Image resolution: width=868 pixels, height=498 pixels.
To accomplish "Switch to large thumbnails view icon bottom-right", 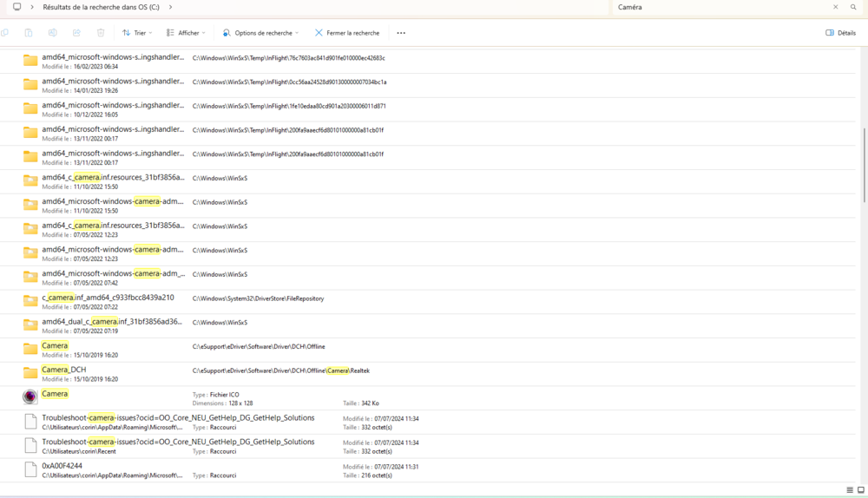I will (x=860, y=490).
